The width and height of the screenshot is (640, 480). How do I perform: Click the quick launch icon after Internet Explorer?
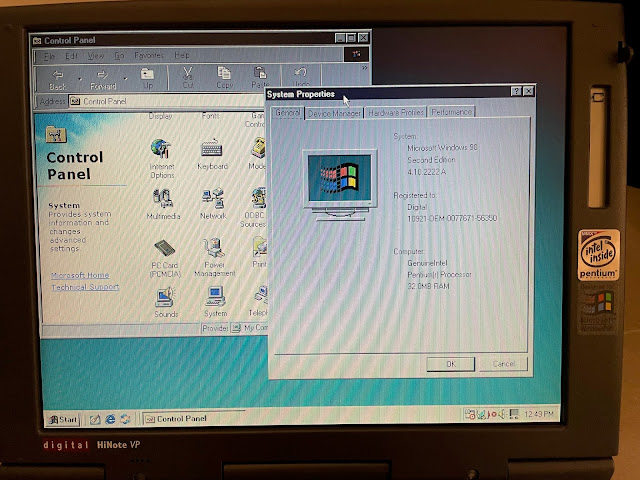pos(125,419)
